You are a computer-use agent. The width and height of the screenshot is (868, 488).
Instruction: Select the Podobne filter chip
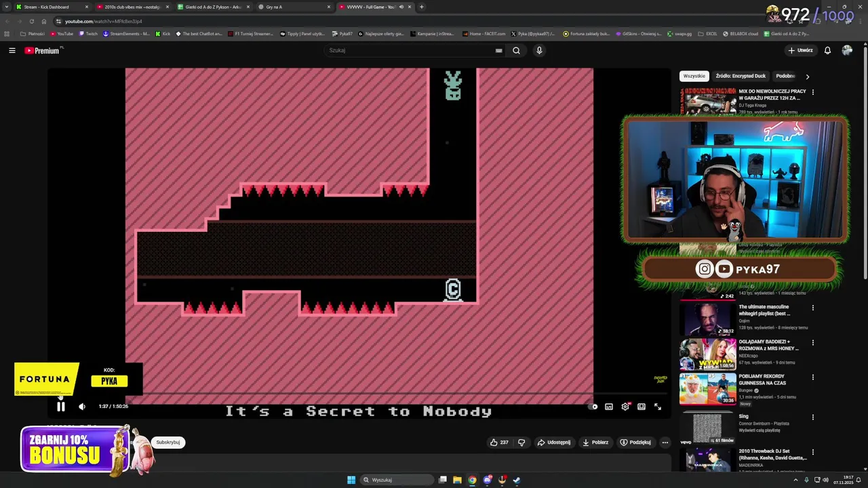pyautogui.click(x=785, y=76)
